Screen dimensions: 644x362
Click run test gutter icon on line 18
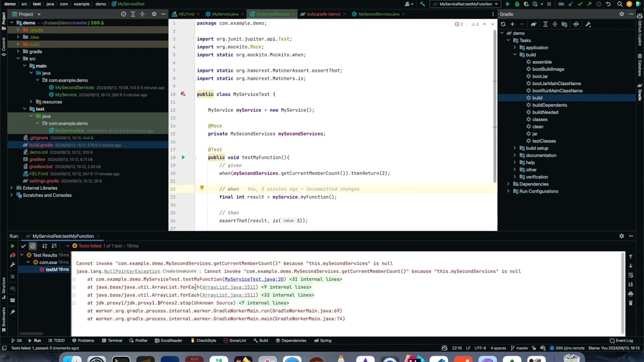pos(183,157)
